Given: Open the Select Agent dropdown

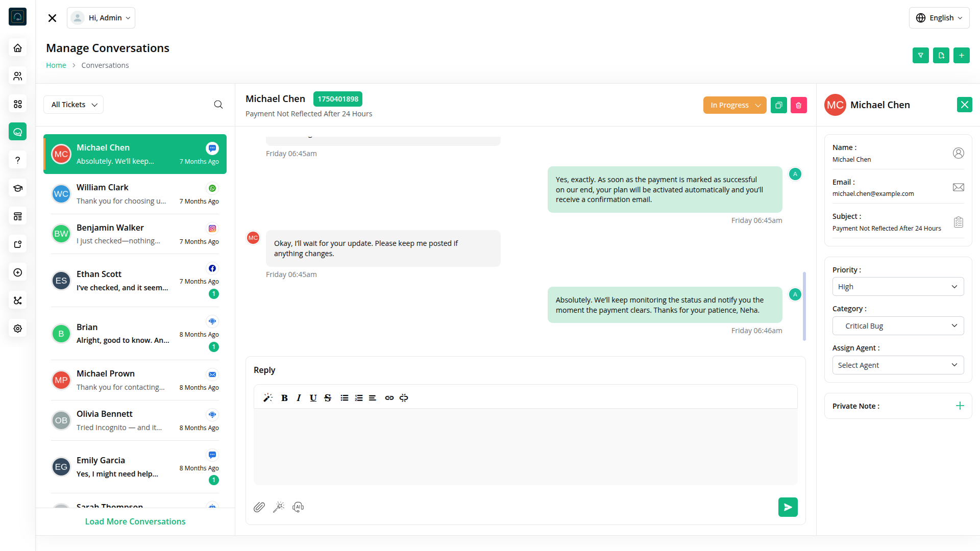Looking at the screenshot, I should pos(898,365).
